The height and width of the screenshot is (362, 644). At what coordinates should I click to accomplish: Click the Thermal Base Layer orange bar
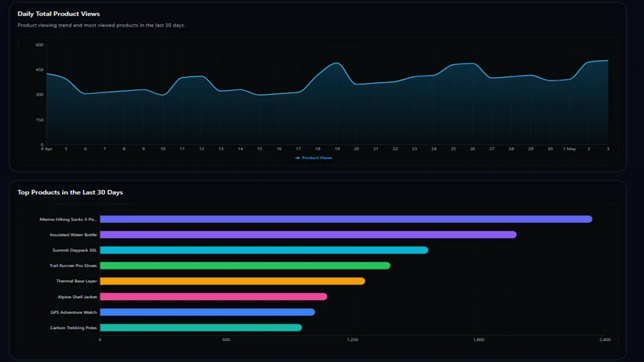point(233,281)
